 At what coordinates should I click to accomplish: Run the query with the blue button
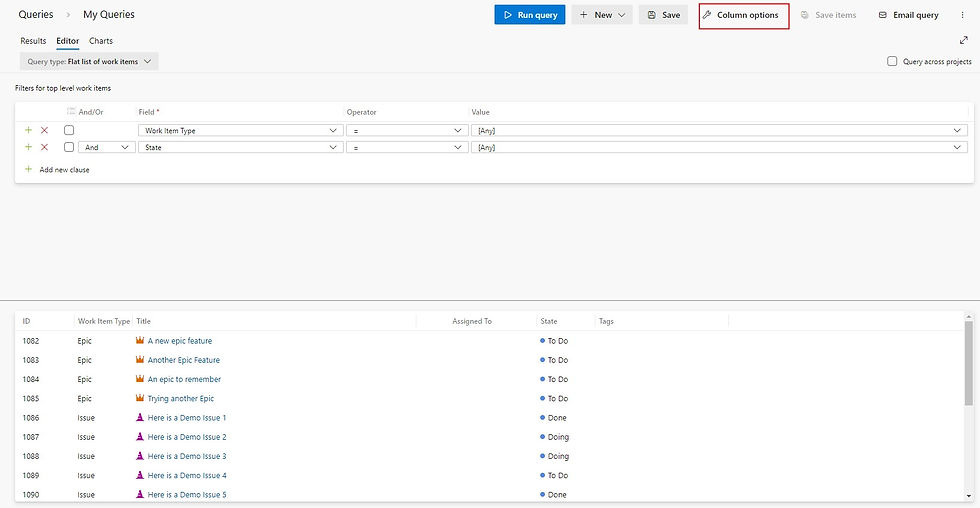click(x=529, y=15)
